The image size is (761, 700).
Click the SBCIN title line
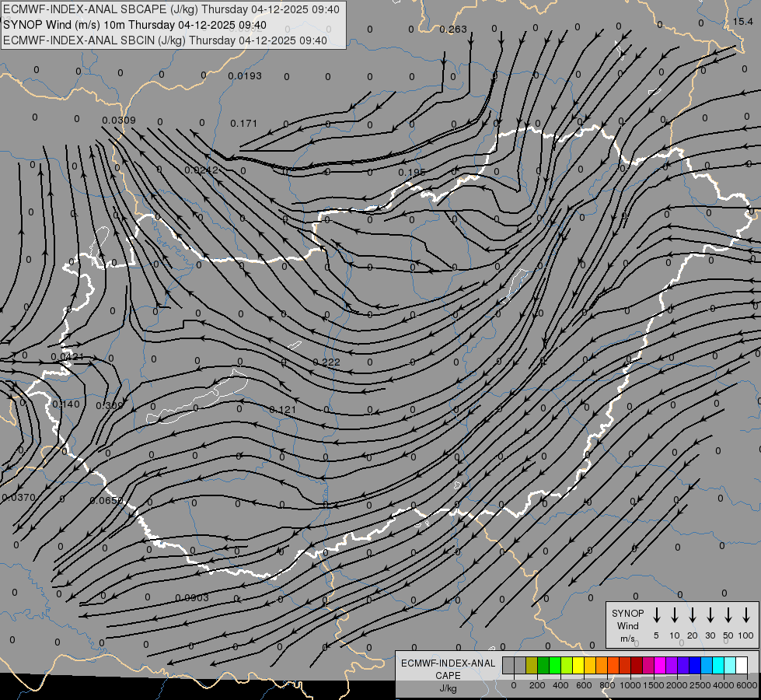(165, 40)
